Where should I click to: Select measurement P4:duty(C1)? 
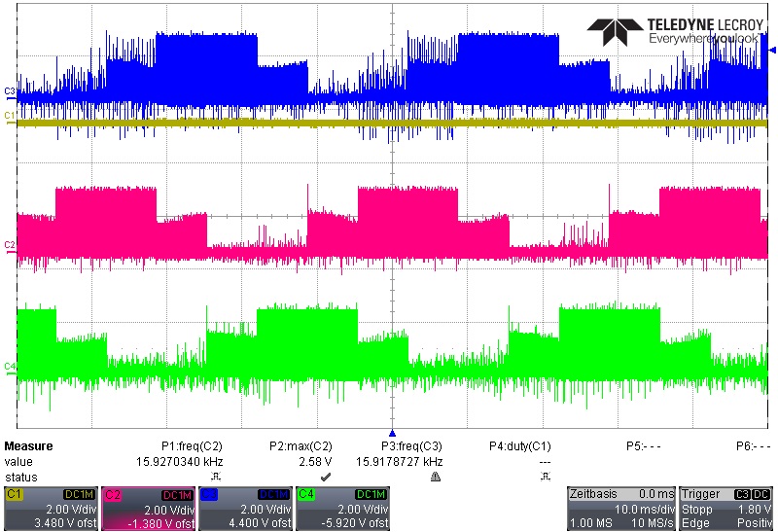(x=520, y=446)
